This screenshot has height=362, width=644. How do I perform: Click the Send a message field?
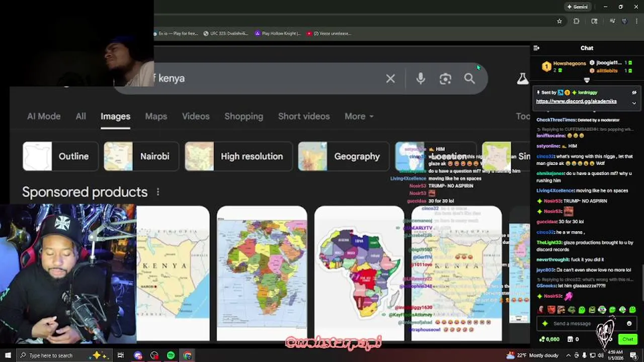coord(586,324)
